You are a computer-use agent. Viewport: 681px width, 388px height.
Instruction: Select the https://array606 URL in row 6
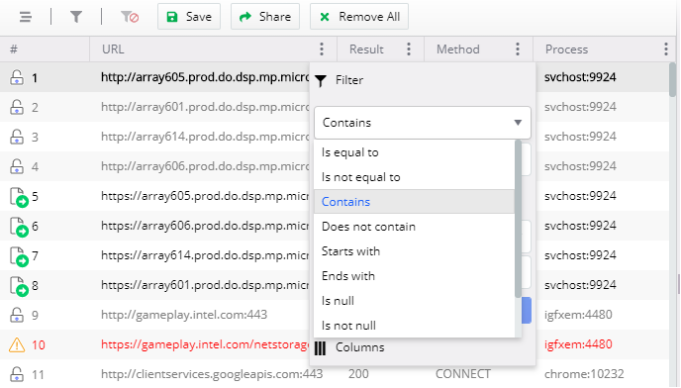pyautogui.click(x=205, y=226)
